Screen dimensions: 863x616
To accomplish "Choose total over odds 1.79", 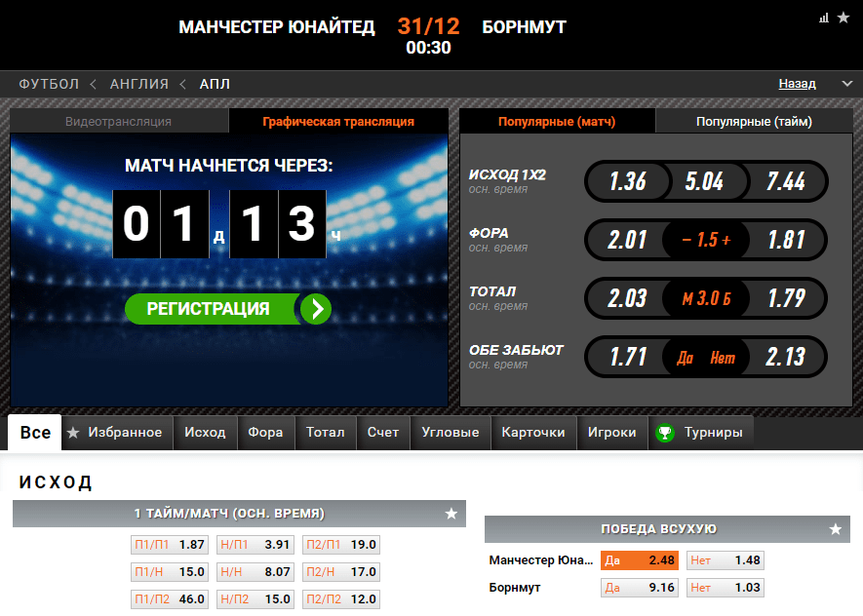I will click(787, 298).
